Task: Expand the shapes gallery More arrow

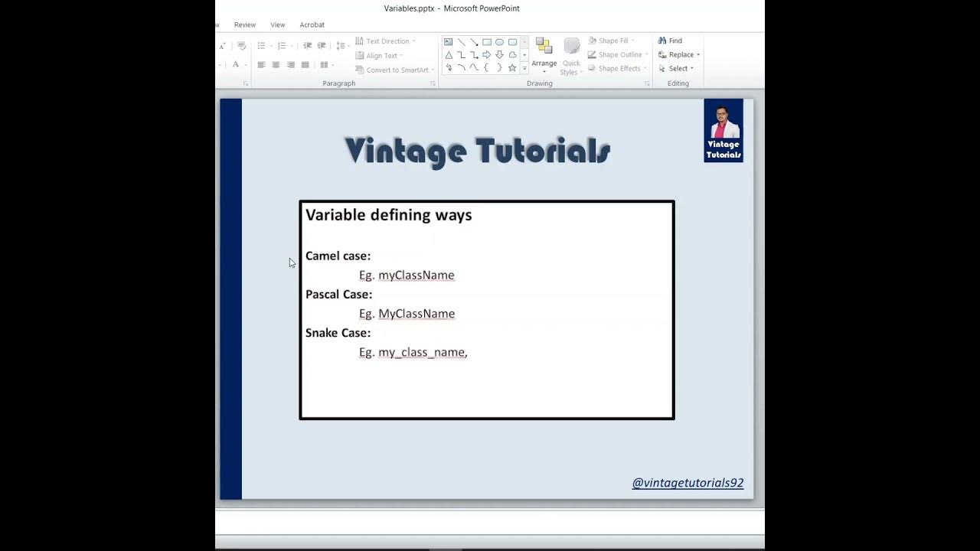Action: coord(524,68)
